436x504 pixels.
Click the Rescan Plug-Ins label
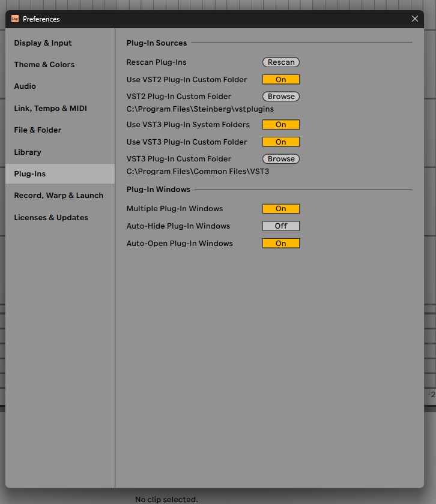coord(156,62)
